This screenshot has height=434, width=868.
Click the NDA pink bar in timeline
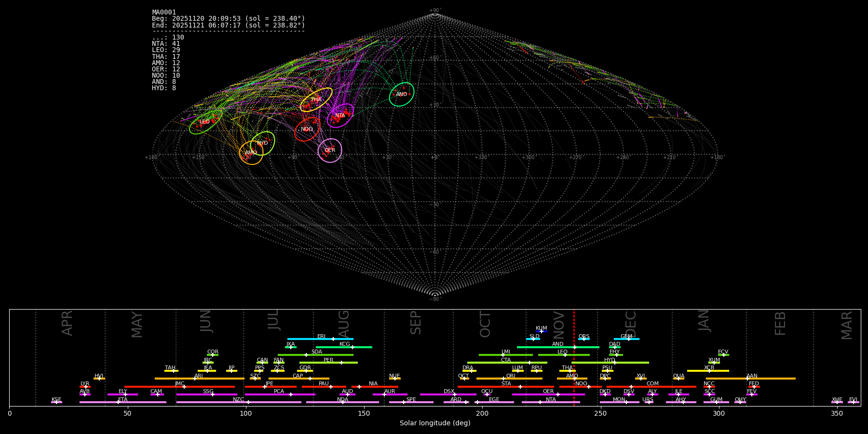pos(343,402)
